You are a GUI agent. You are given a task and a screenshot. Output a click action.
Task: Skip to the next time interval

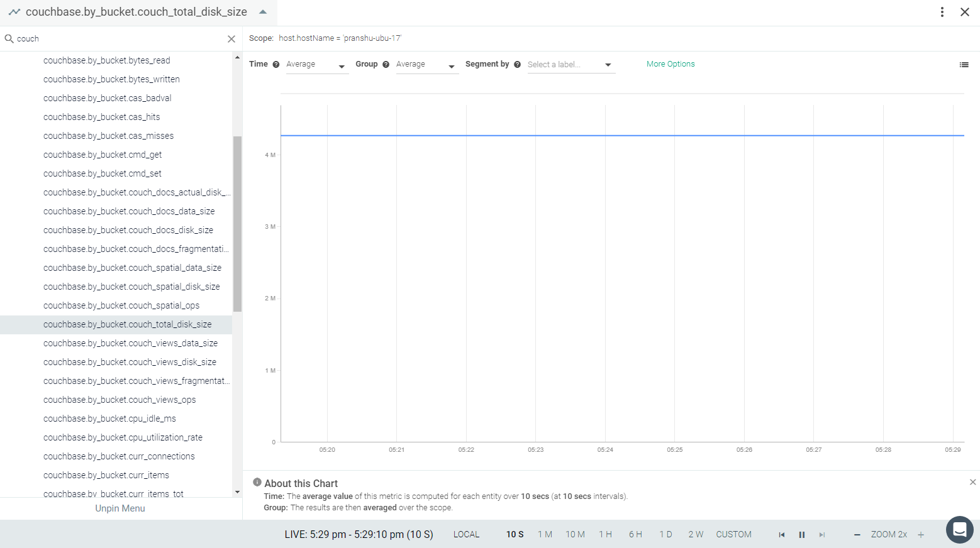pyautogui.click(x=822, y=535)
